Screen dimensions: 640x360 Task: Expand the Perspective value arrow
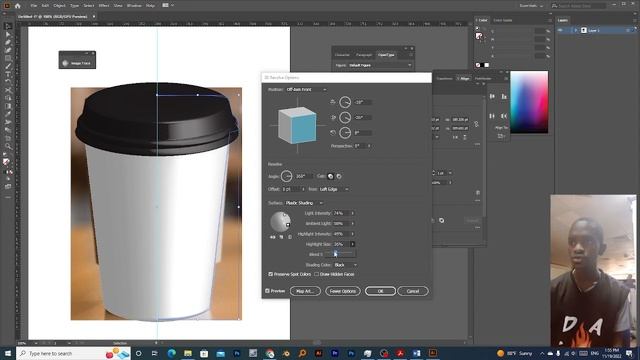click(x=369, y=146)
